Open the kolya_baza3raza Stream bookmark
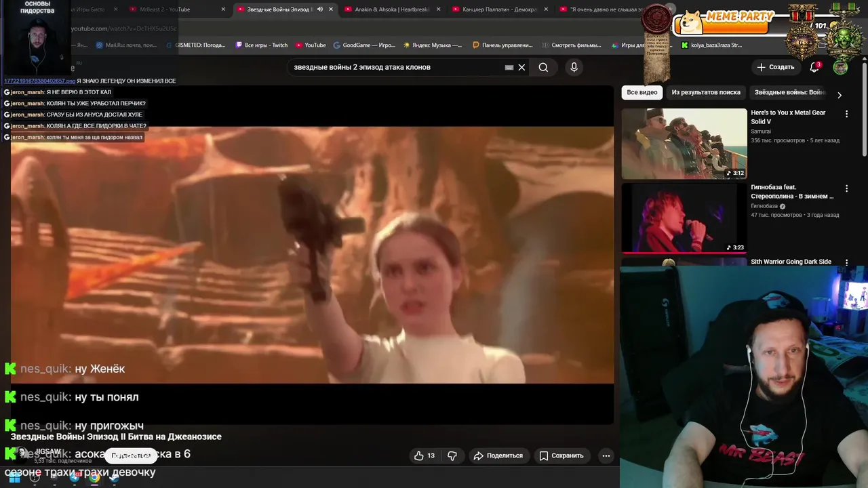This screenshot has width=868, height=488. pyautogui.click(x=712, y=45)
